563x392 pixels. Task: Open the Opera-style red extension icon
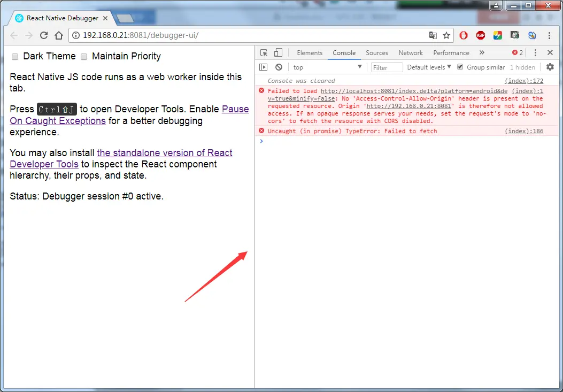click(x=464, y=35)
